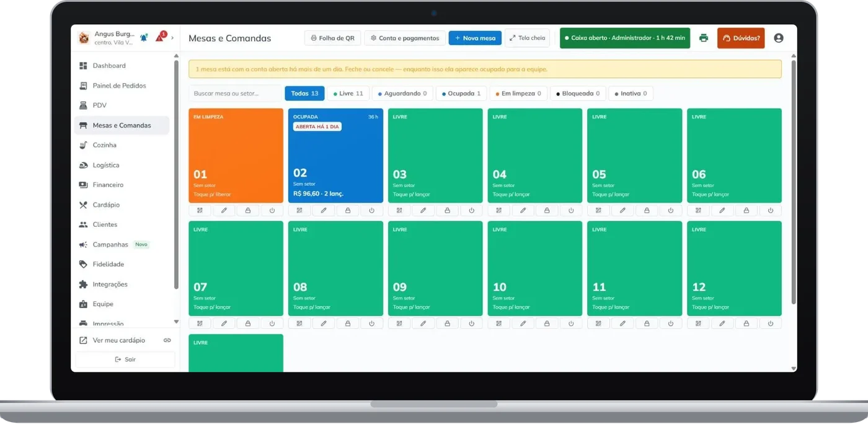Filter tables by Aguardando 0
The width and height of the screenshot is (868, 432).
tap(402, 94)
